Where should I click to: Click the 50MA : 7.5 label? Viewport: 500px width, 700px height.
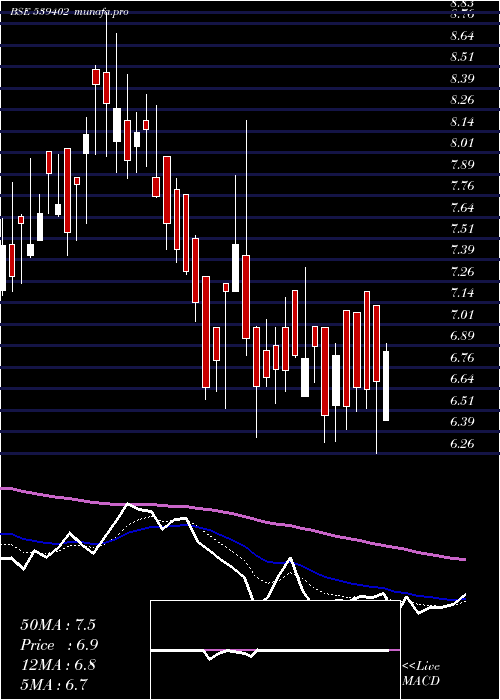[x=58, y=625]
